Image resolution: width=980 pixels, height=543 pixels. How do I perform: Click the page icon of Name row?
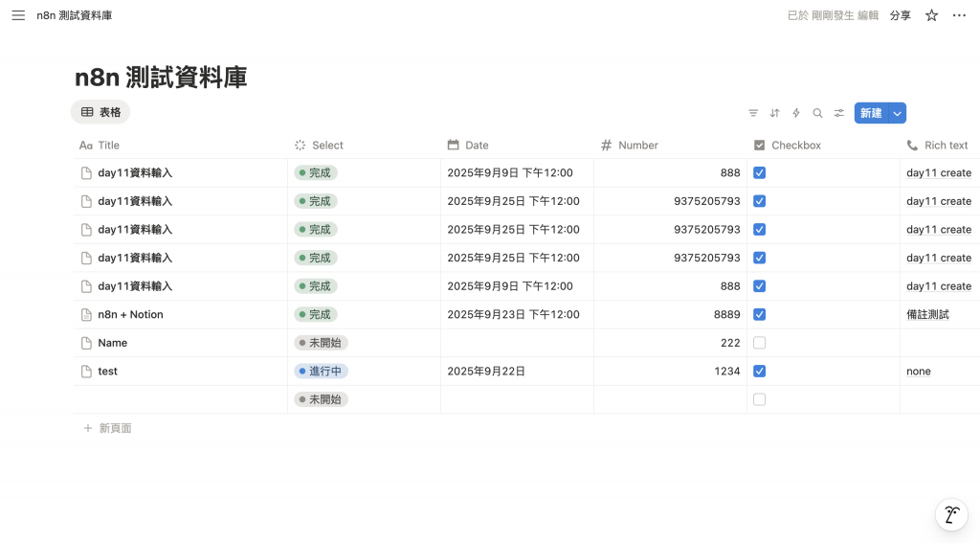pyautogui.click(x=86, y=343)
